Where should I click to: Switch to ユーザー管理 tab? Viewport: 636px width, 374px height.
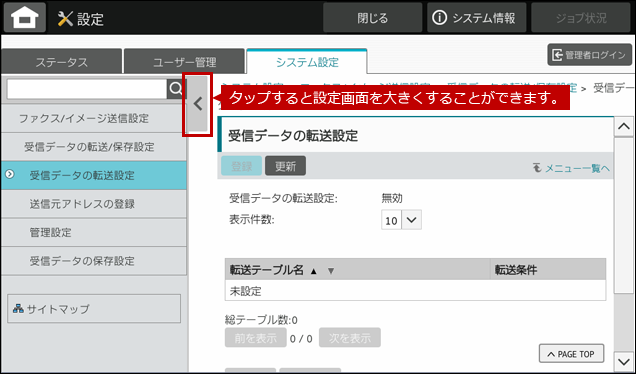tap(185, 62)
